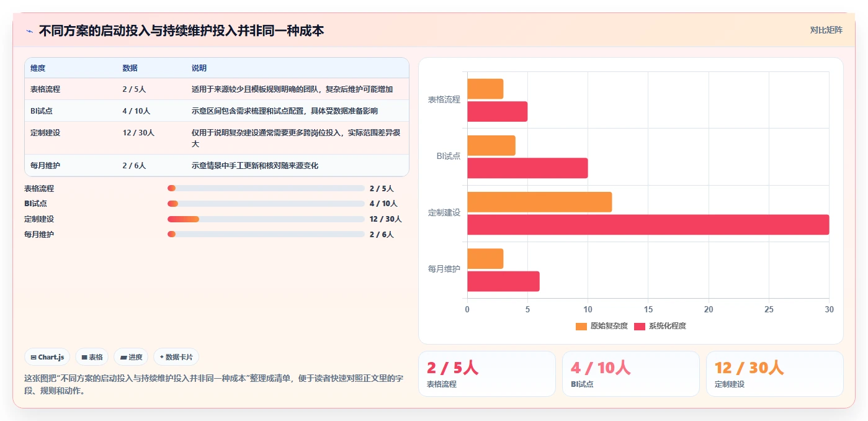Click the 表格 tag chip
Image resolution: width=868 pixels, height=421 pixels.
pos(92,357)
